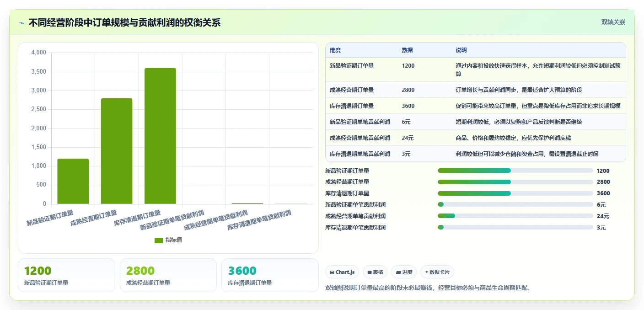Click the value 3600 in the table
644x310 pixels.
408,106
